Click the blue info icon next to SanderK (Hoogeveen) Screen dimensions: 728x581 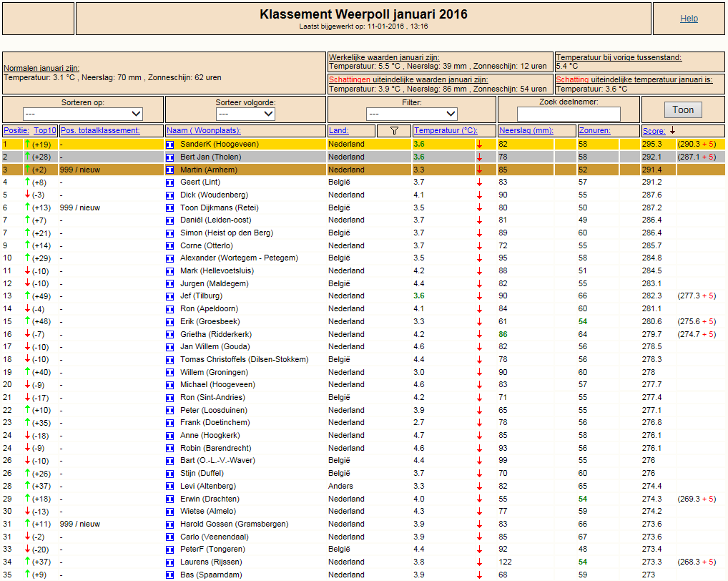pos(170,145)
